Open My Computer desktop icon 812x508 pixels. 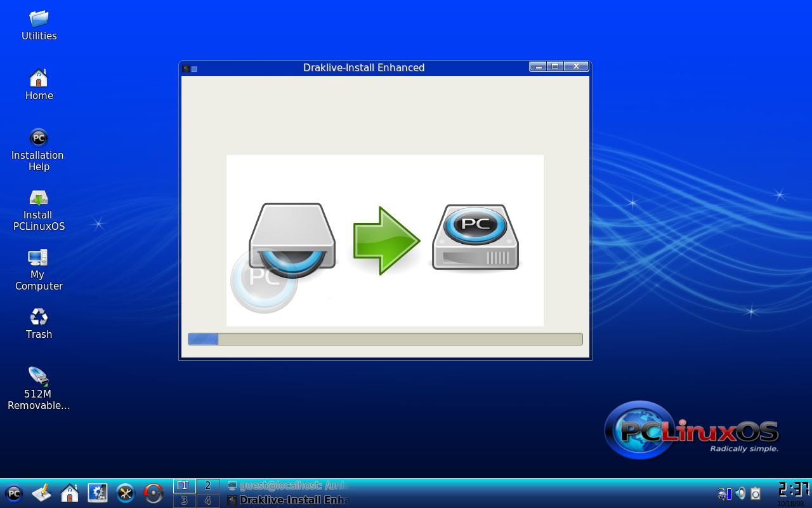(x=38, y=270)
